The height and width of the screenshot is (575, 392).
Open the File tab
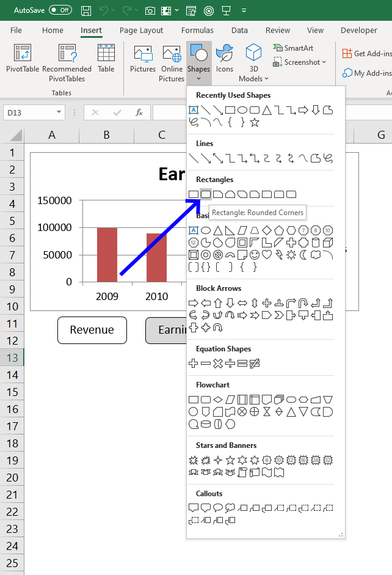(x=16, y=31)
